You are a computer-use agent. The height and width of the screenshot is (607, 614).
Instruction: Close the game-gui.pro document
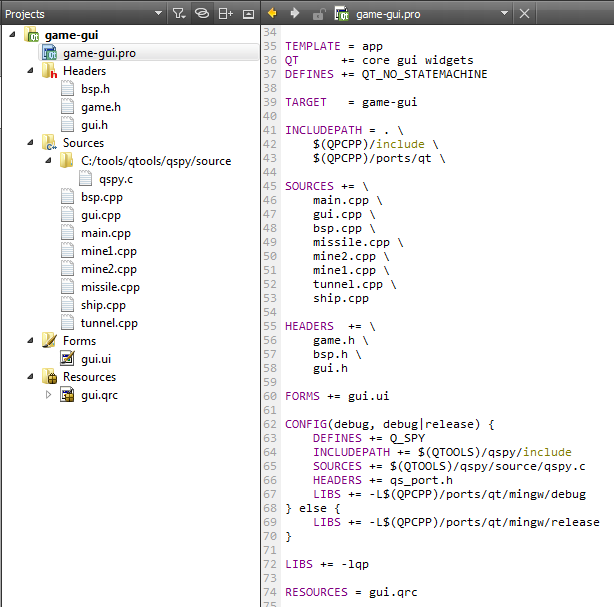click(x=525, y=14)
